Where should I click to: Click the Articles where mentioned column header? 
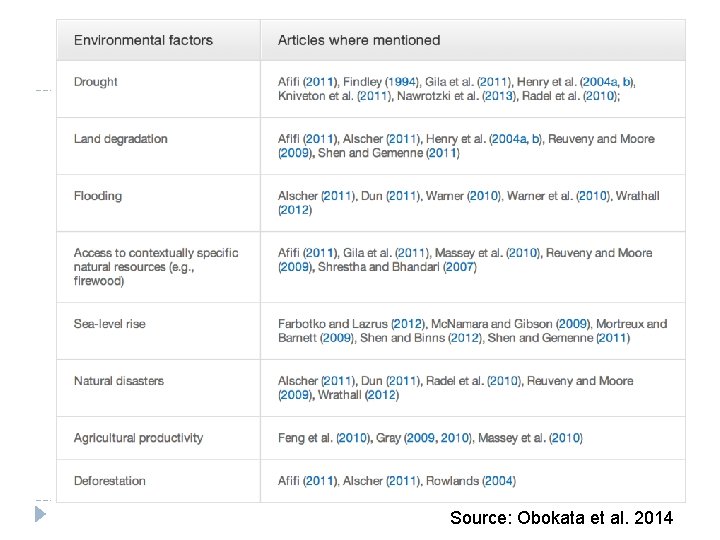[359, 40]
